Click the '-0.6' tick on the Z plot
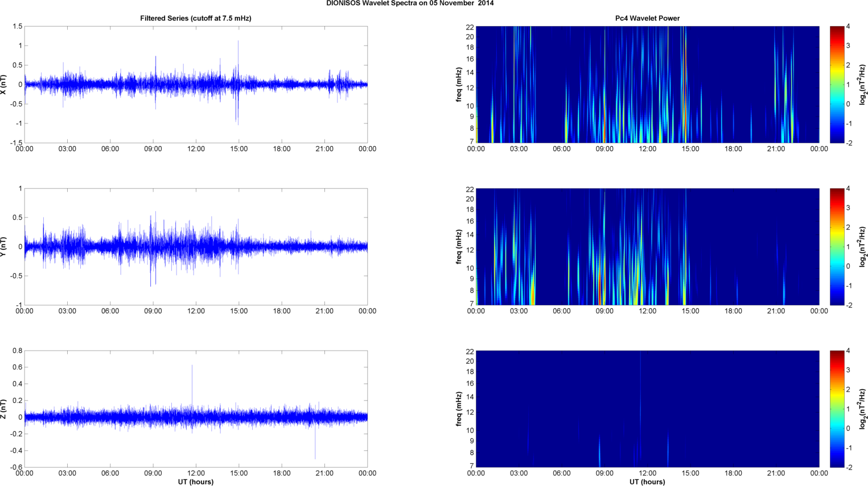Screen dimensions: 868x486 point(16,468)
